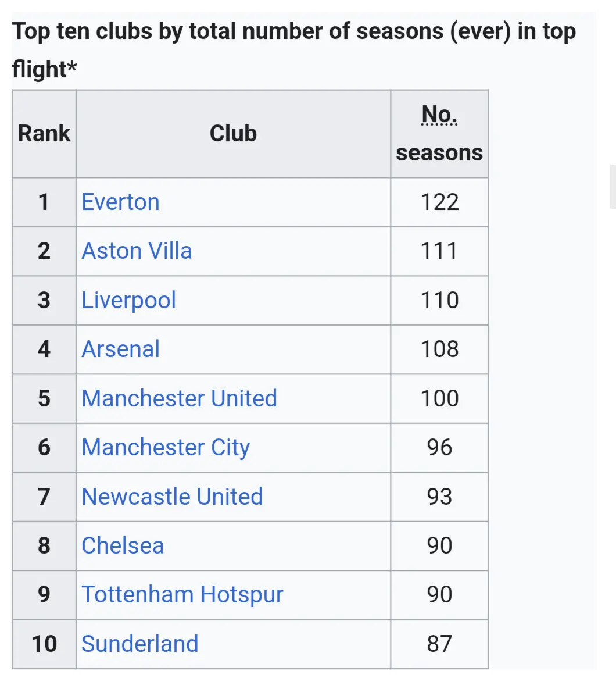
Task: Click Manchester United's 100 seasons value
Action: click(x=439, y=399)
